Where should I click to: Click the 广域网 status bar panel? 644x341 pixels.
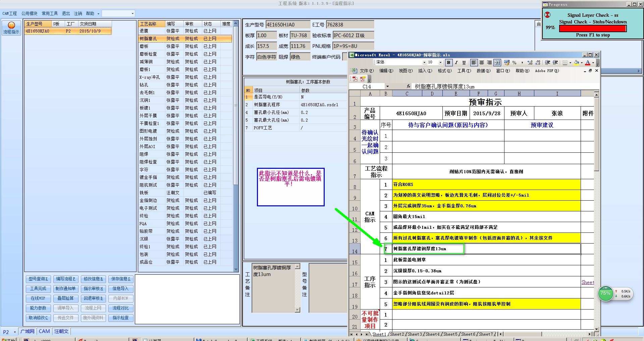pos(28,331)
